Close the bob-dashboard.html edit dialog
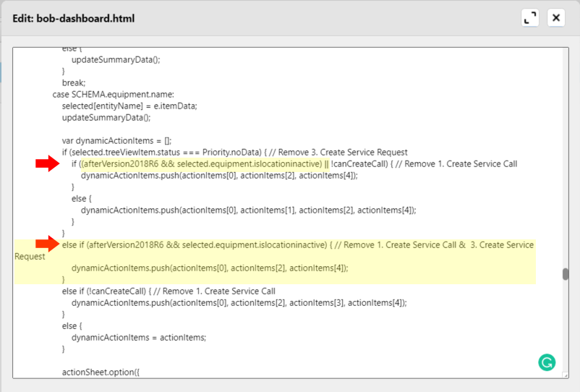The height and width of the screenshot is (392, 580). (x=555, y=18)
